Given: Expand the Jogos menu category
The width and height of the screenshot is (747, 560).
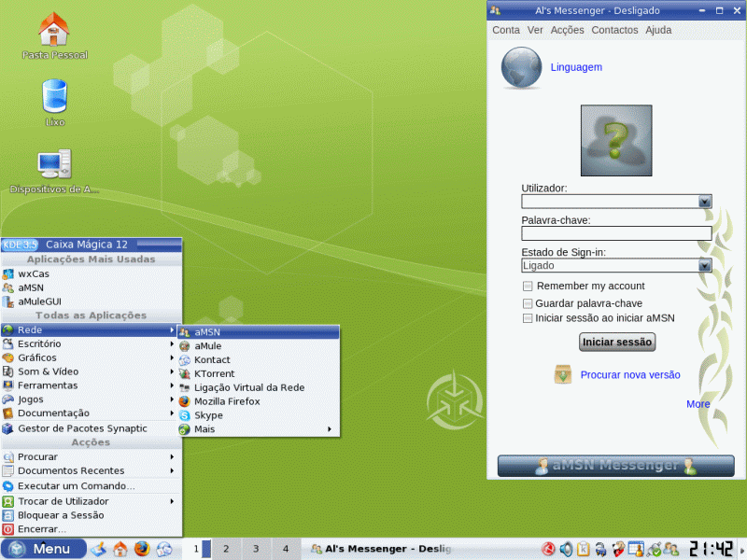Looking at the screenshot, I should pyautogui.click(x=92, y=399).
